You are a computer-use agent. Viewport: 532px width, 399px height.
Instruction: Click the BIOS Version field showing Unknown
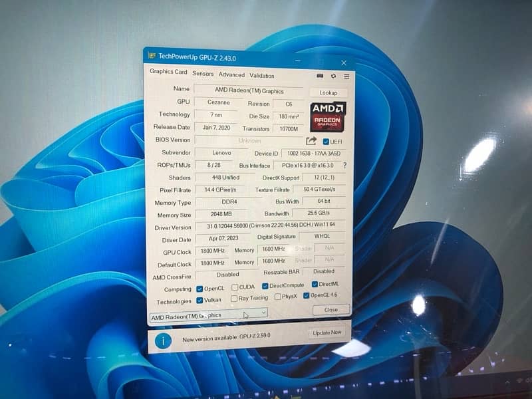(x=249, y=140)
